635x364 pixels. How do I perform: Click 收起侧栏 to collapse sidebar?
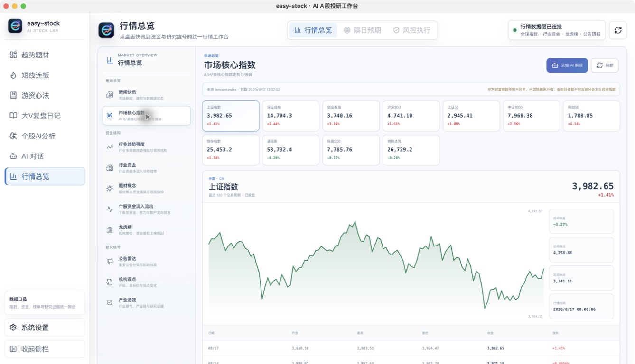(45, 349)
